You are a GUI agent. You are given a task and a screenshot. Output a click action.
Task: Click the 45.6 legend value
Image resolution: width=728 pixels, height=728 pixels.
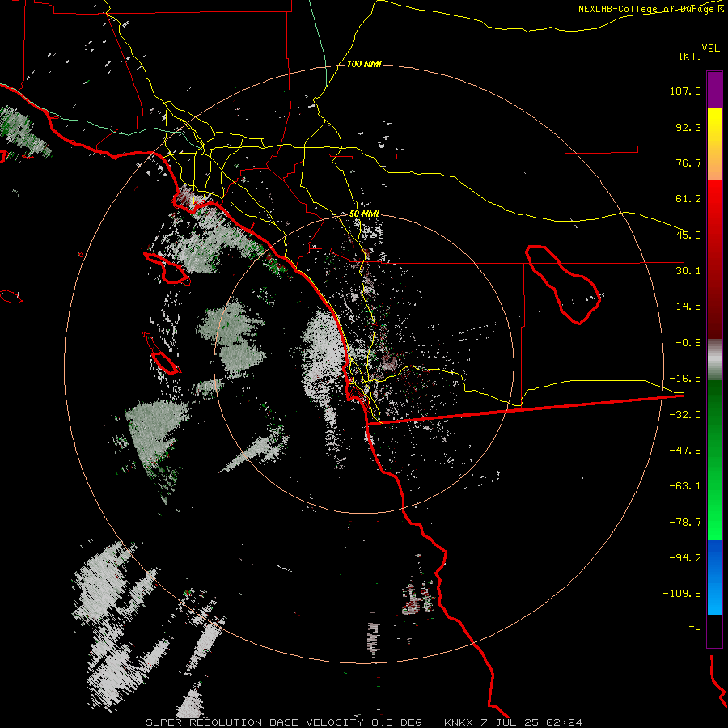coord(688,235)
